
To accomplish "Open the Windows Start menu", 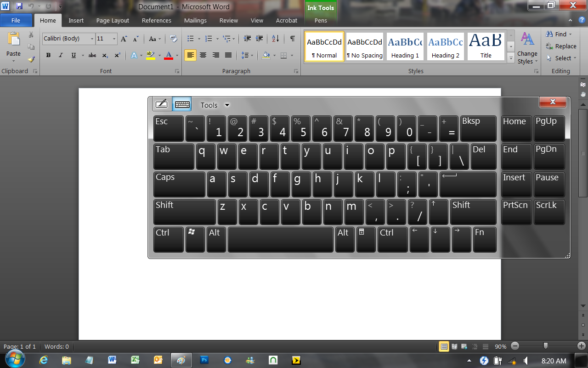I will coord(15,359).
